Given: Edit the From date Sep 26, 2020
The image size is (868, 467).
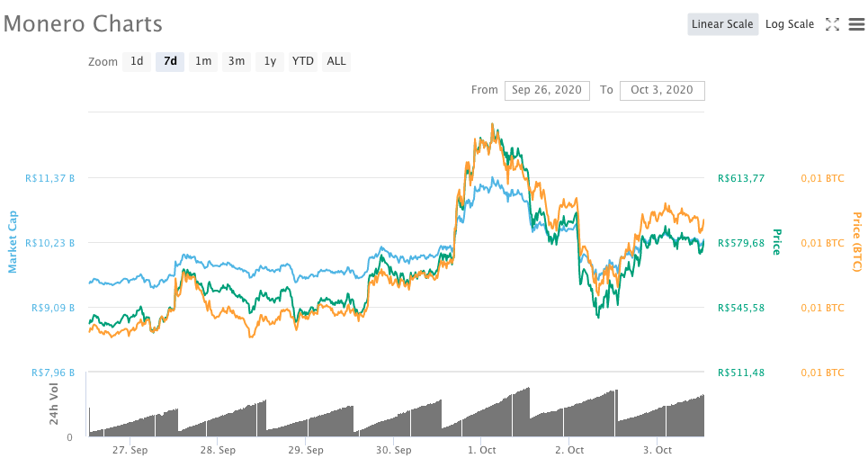Looking at the screenshot, I should [547, 90].
